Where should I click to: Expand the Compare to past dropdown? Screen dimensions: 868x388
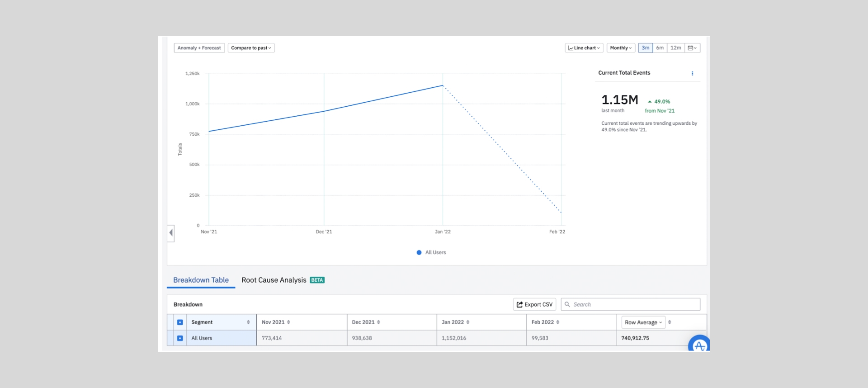(x=251, y=48)
